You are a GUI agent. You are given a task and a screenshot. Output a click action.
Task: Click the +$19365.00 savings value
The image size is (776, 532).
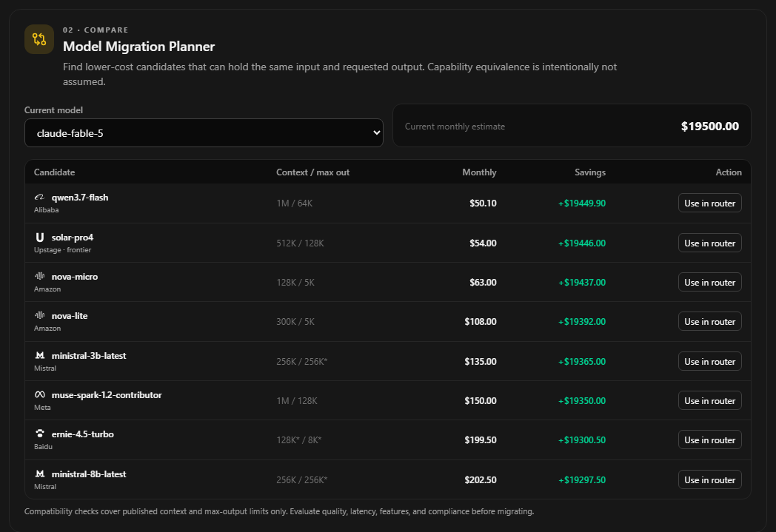click(x=582, y=361)
